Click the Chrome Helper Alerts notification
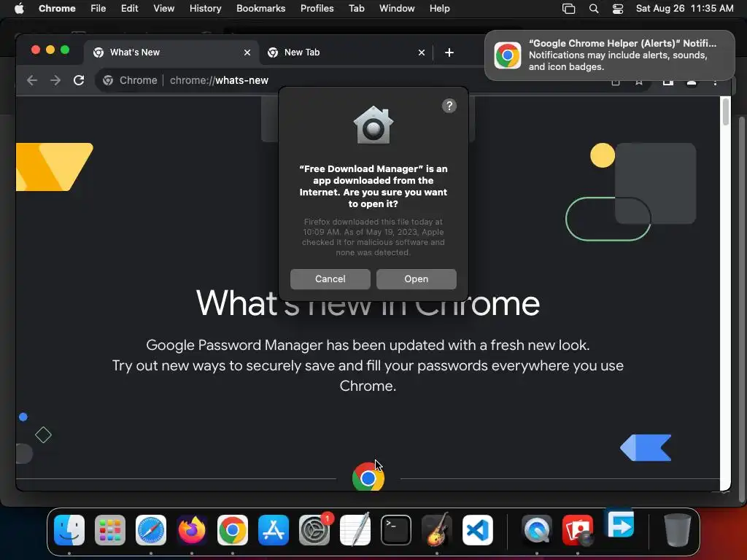747x560 pixels. [609, 55]
